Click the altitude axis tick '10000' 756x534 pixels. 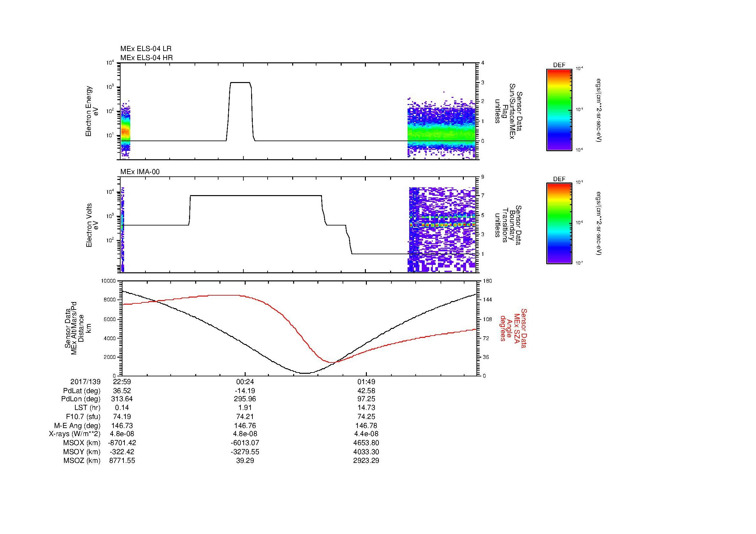pyautogui.click(x=109, y=281)
